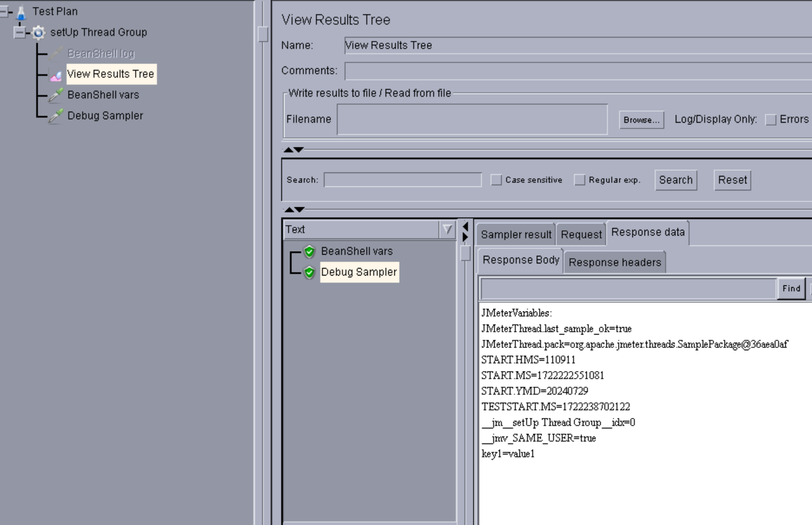Screen dimensions: 812x525
Task: Select Debug Sampler in the test plan tree
Action: 105,116
